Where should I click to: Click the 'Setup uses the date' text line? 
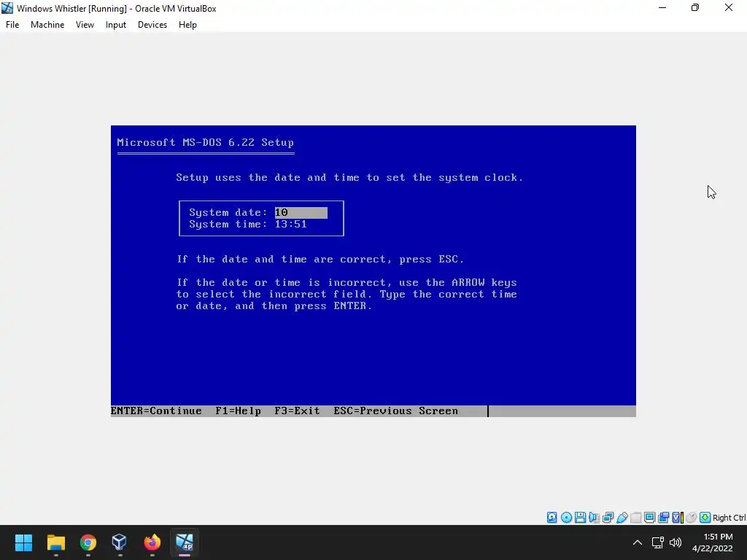pyautogui.click(x=349, y=178)
